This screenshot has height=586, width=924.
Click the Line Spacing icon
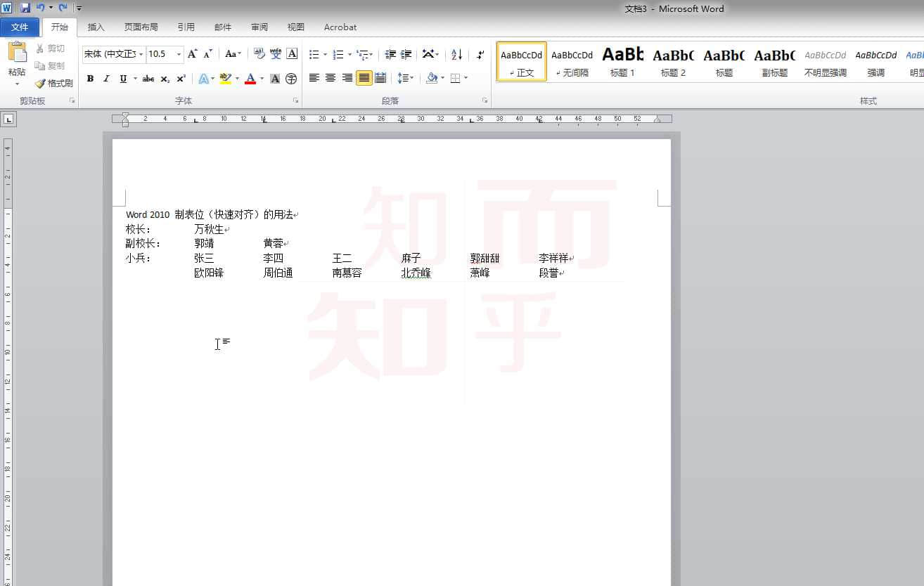[403, 78]
